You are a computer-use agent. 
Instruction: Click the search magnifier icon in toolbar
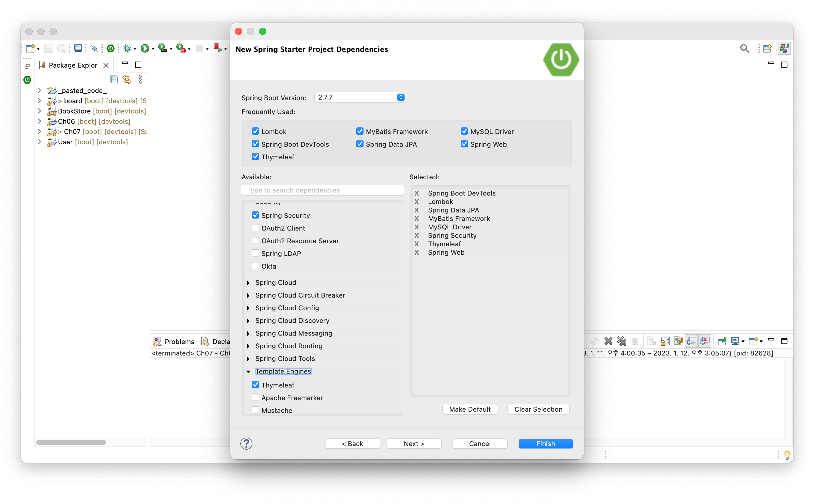[x=744, y=49]
